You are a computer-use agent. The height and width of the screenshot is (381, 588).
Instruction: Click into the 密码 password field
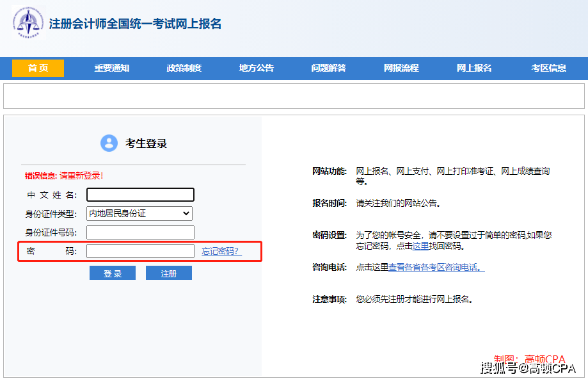click(x=140, y=251)
